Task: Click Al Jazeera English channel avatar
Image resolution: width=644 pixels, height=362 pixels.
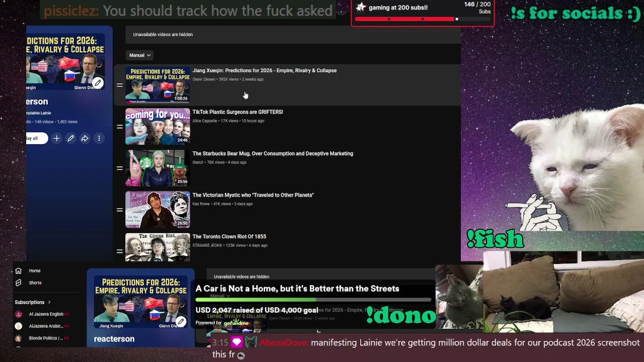Action: [x=19, y=314]
